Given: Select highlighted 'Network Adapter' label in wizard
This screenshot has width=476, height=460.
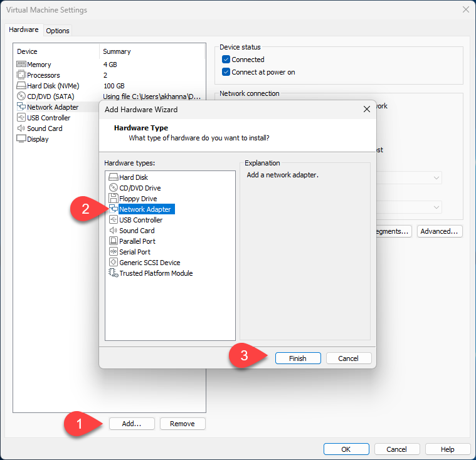Looking at the screenshot, I should [145, 209].
